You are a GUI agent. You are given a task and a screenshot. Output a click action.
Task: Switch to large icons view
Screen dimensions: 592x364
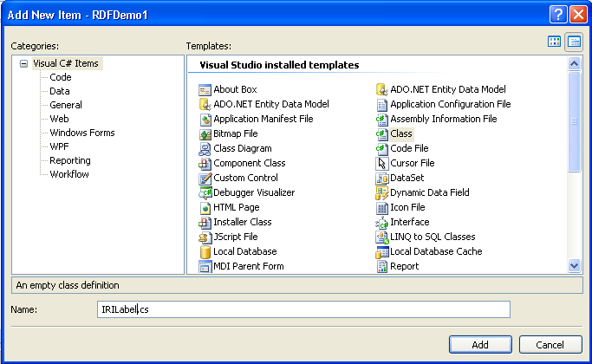(x=555, y=42)
